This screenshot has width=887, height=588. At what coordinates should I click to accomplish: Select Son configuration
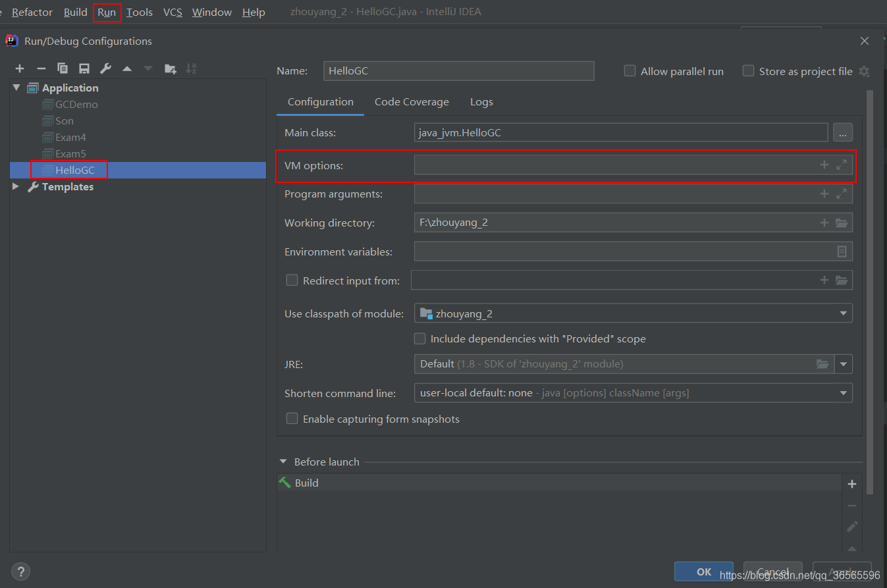click(65, 120)
